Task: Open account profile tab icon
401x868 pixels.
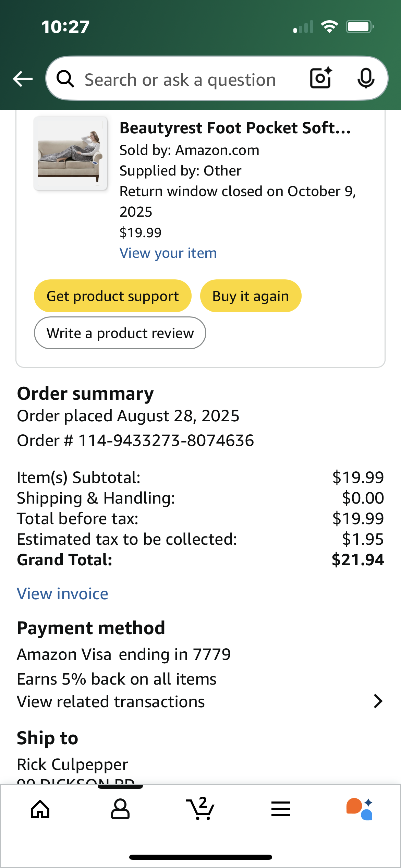Action: (x=120, y=809)
